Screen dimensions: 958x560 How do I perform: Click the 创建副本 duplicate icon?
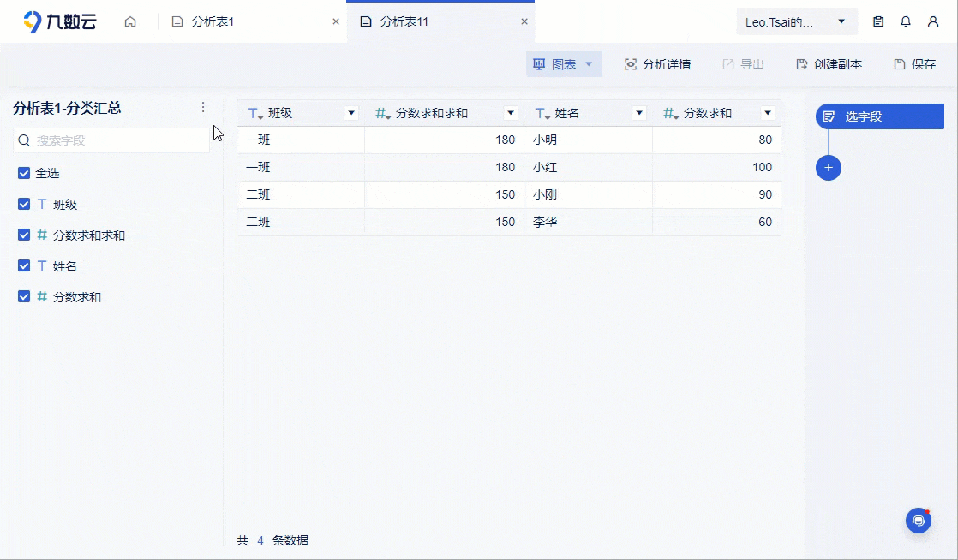[x=800, y=64]
